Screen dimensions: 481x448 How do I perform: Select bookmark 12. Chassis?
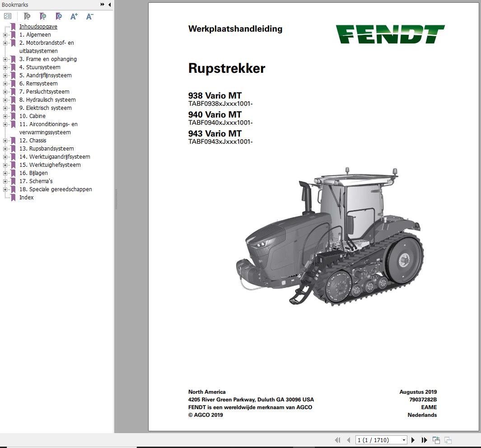coord(33,140)
